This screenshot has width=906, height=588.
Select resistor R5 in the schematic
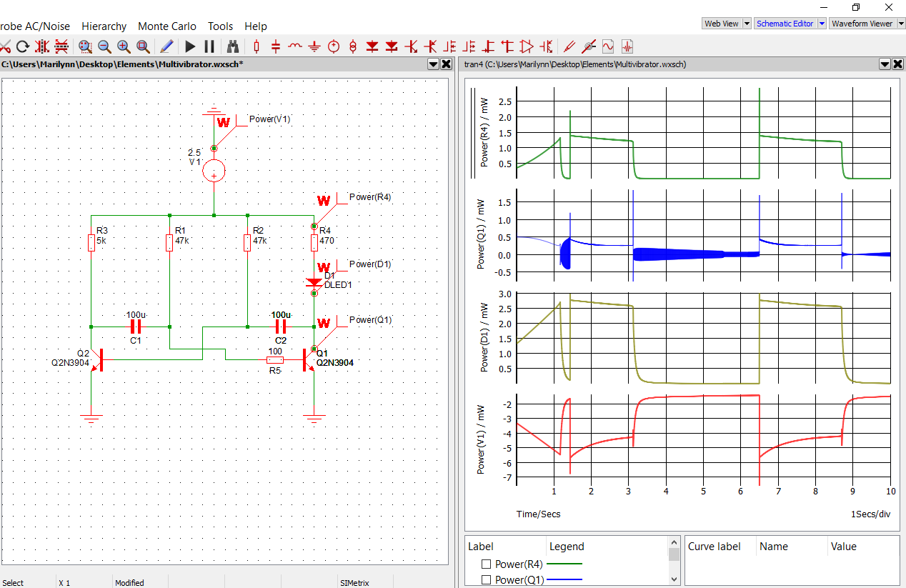pos(275,359)
